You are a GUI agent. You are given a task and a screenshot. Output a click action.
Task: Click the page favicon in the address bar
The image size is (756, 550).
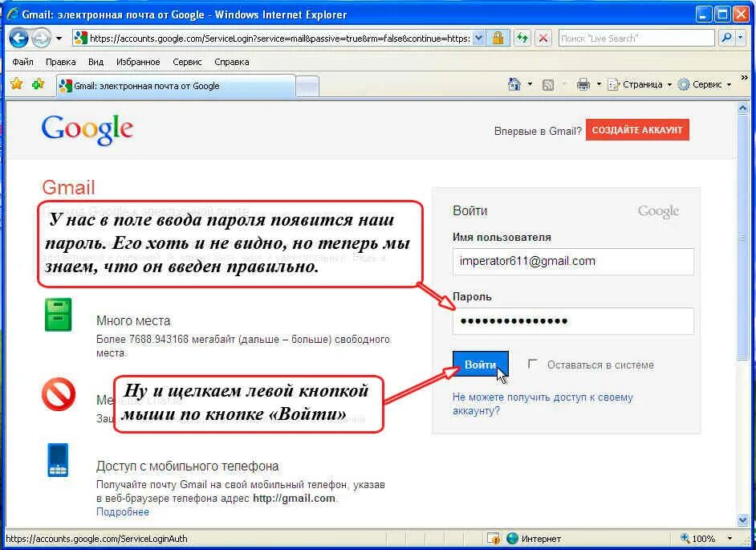tap(81, 38)
